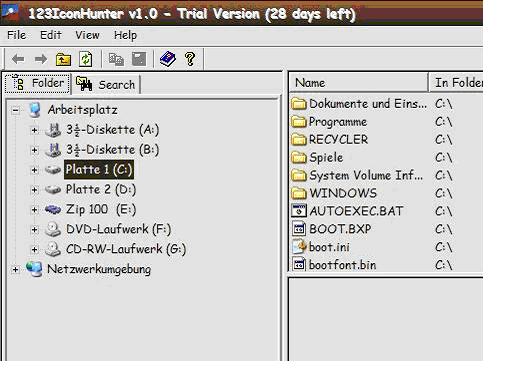The height and width of the screenshot is (384, 512).
Task: Click the empty icon preview pane
Action: click(385, 319)
